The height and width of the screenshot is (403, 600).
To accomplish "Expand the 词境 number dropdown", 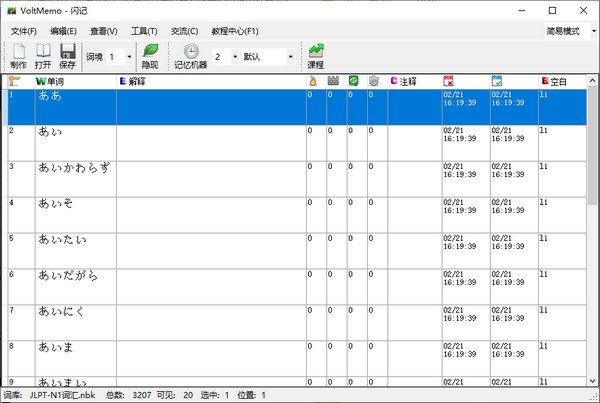I will click(x=129, y=57).
